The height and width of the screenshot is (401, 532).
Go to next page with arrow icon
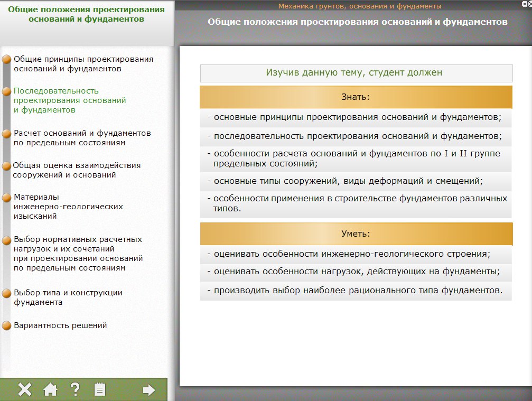click(149, 390)
